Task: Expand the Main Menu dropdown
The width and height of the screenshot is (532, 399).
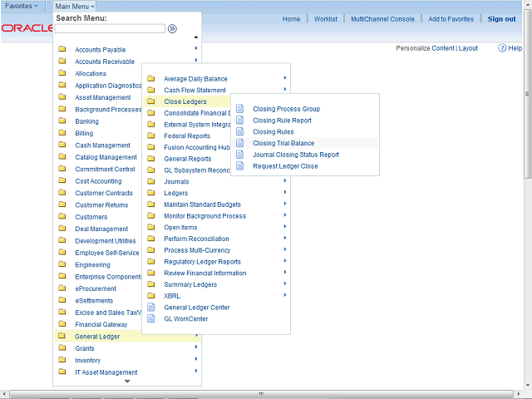Action: pyautogui.click(x=75, y=6)
